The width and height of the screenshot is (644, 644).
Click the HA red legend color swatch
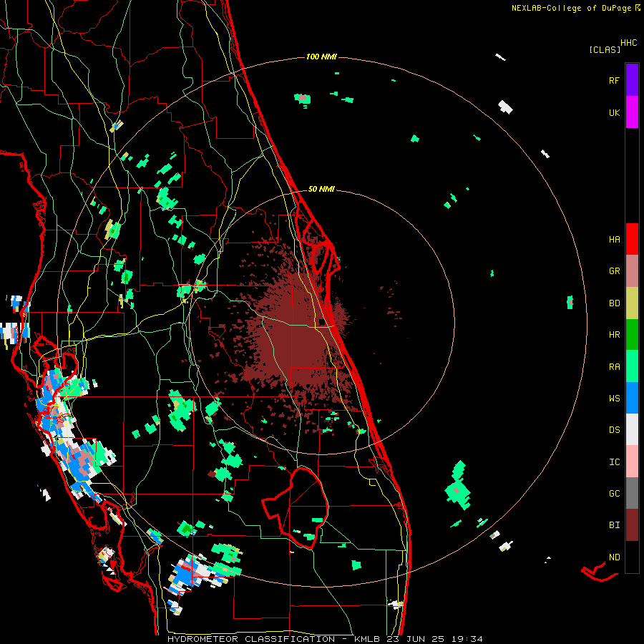pos(632,239)
